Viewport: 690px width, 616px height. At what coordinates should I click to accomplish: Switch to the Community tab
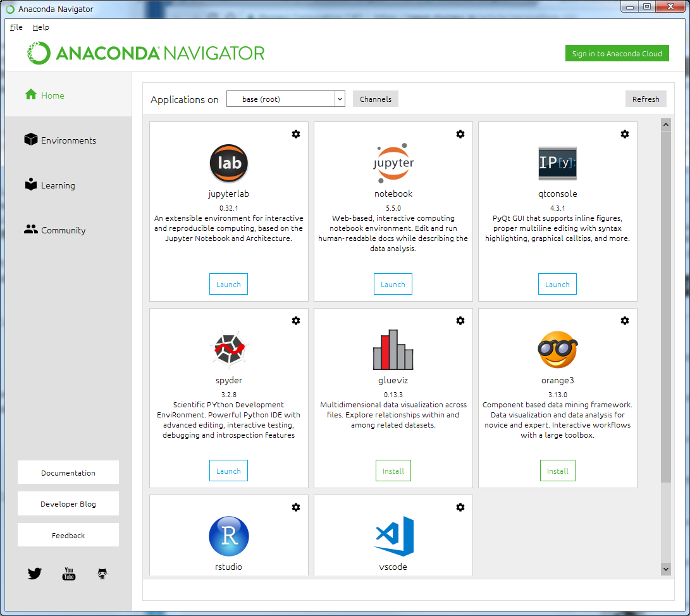[x=68, y=230]
